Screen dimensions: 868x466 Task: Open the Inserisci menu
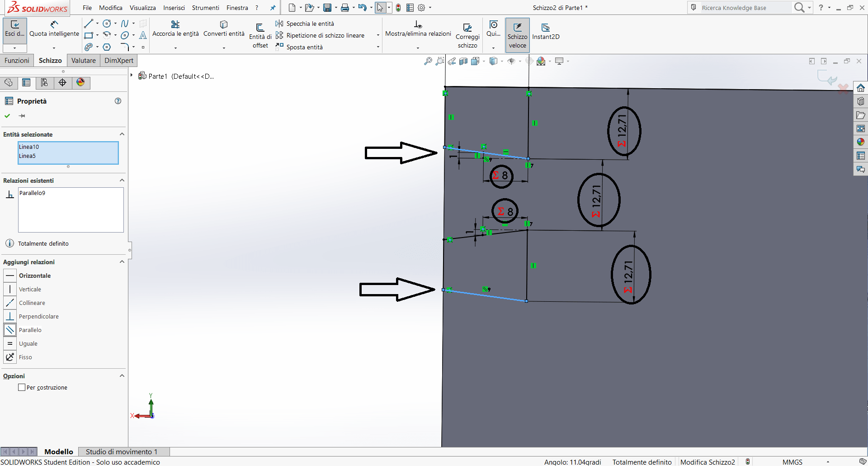coord(174,8)
